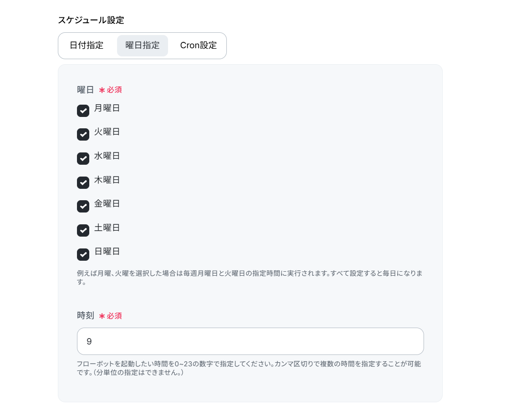Click the 金曜日 label text
This screenshot has width=506, height=420.
[x=107, y=204]
